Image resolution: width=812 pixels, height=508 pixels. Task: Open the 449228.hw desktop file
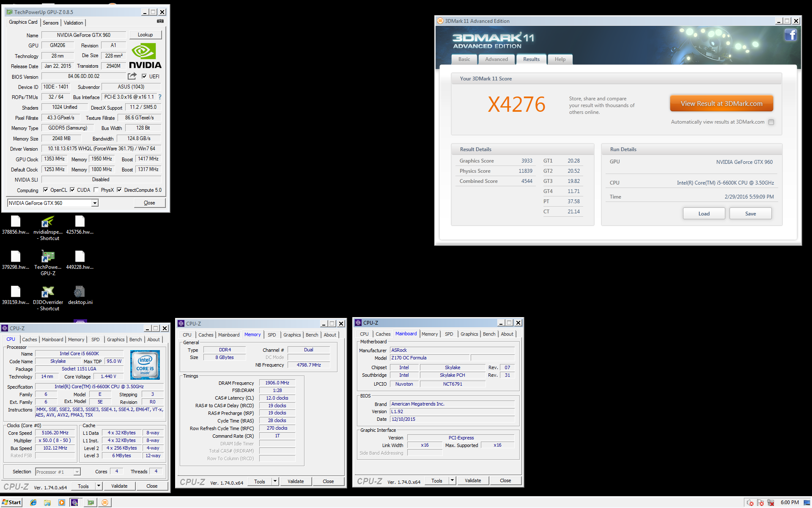click(80, 260)
